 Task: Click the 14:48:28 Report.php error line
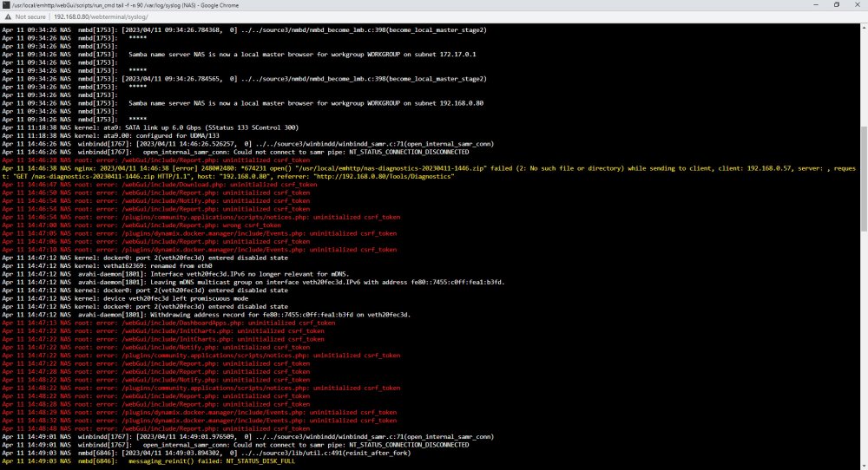156,404
